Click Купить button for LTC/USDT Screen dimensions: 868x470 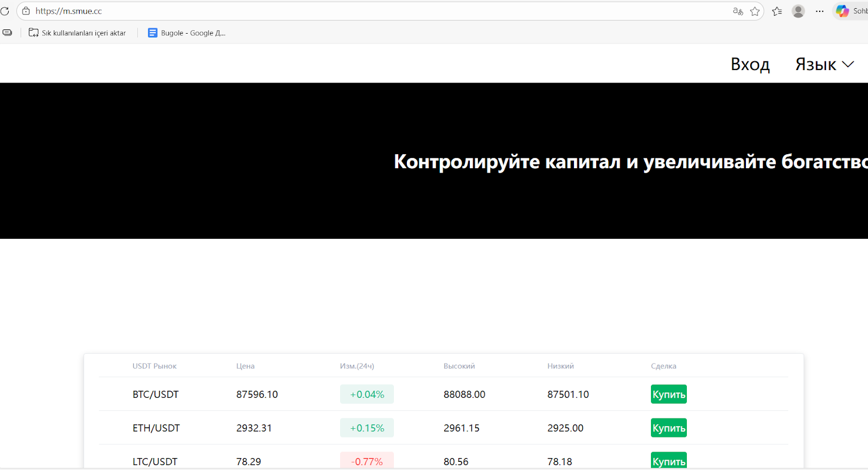tap(669, 461)
